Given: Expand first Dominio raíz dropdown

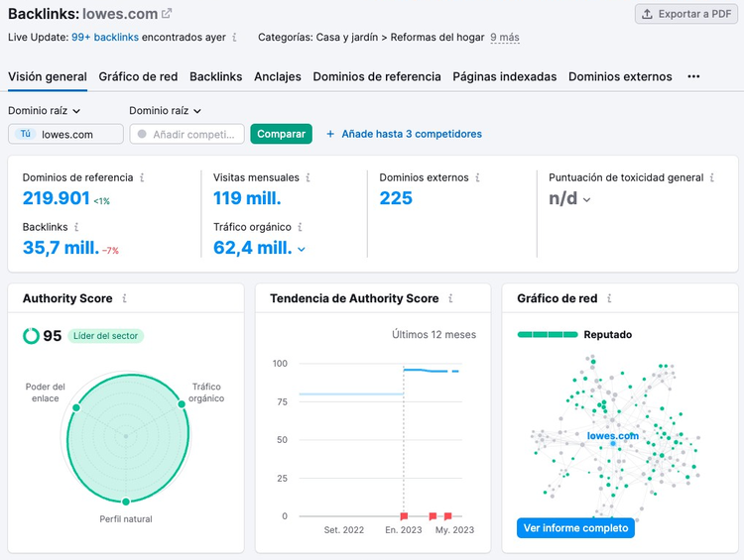Looking at the screenshot, I should click(x=44, y=110).
